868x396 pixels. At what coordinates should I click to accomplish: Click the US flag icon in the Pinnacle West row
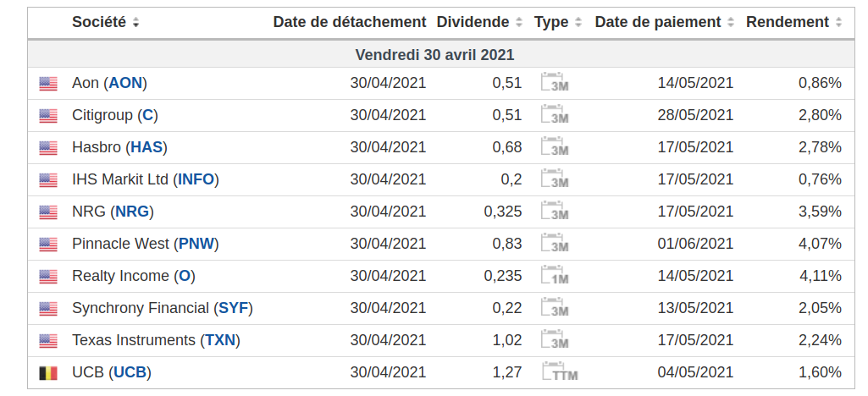[x=48, y=244]
